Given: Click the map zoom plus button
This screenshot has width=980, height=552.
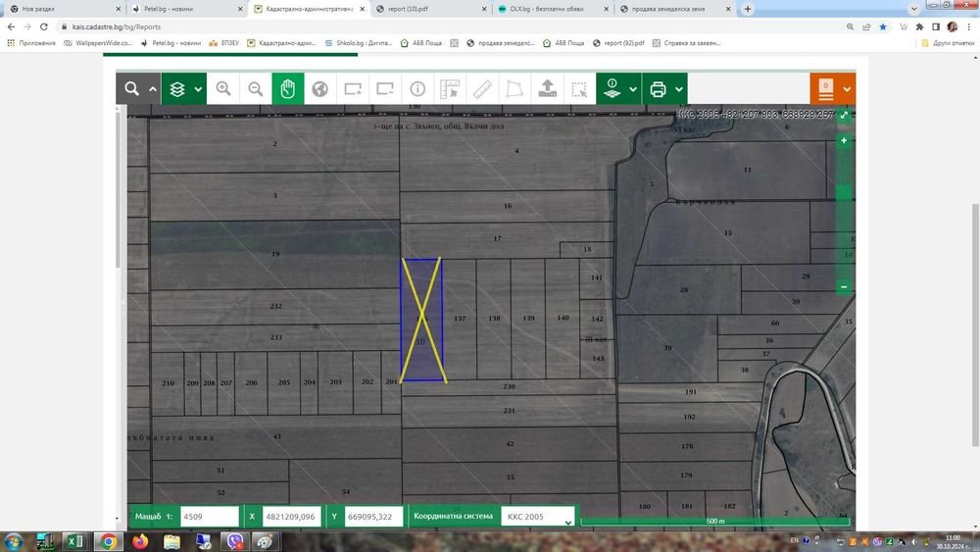Looking at the screenshot, I should (844, 140).
